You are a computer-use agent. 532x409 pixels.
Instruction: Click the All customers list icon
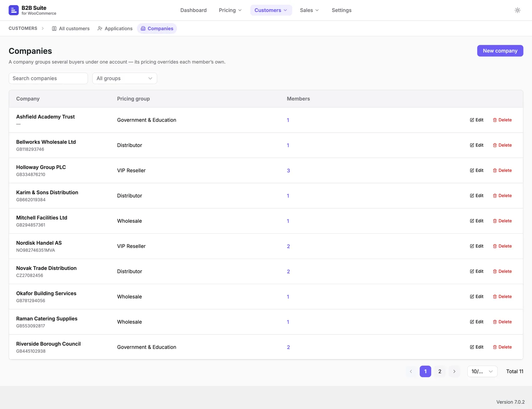coord(54,28)
